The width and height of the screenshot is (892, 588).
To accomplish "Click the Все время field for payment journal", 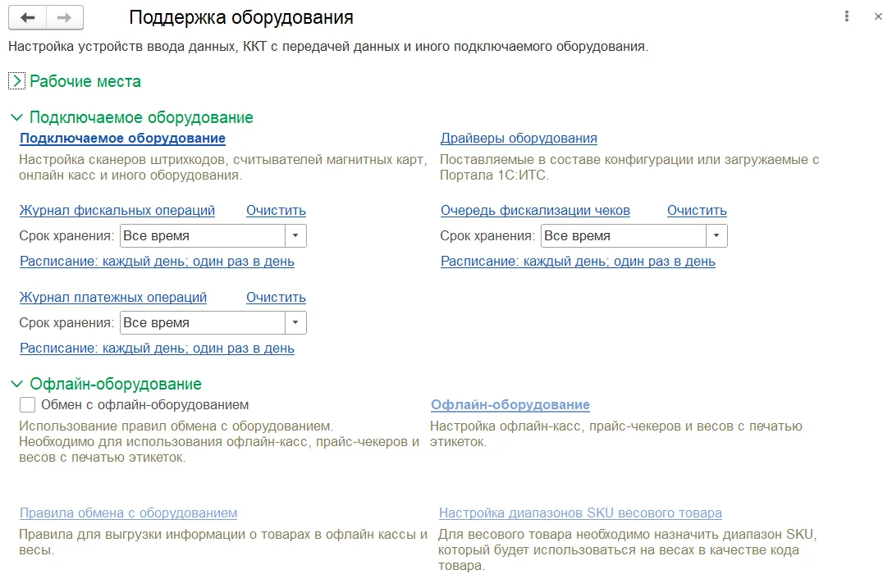I will click(x=203, y=323).
